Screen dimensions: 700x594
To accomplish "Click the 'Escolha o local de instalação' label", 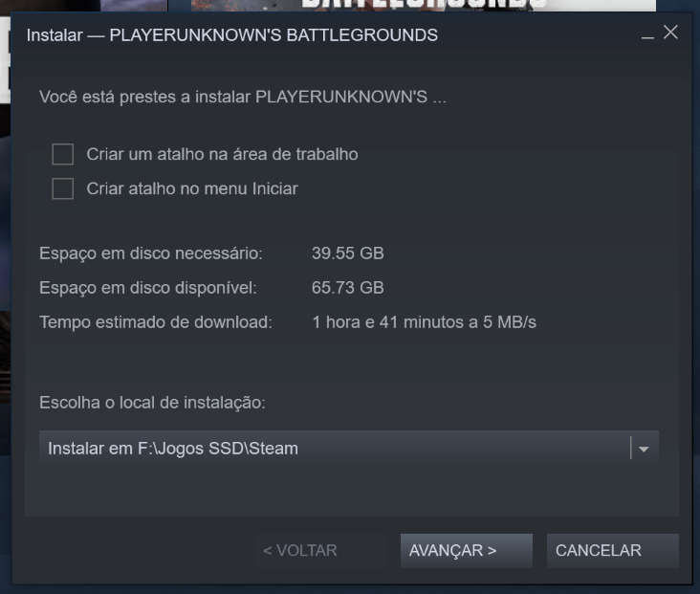I will pos(152,403).
